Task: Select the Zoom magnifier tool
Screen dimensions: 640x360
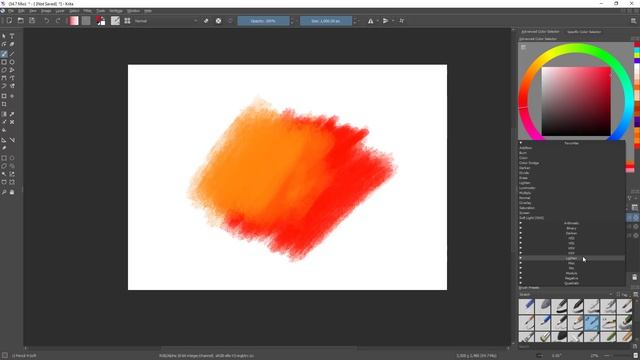Action: click(x=4, y=192)
